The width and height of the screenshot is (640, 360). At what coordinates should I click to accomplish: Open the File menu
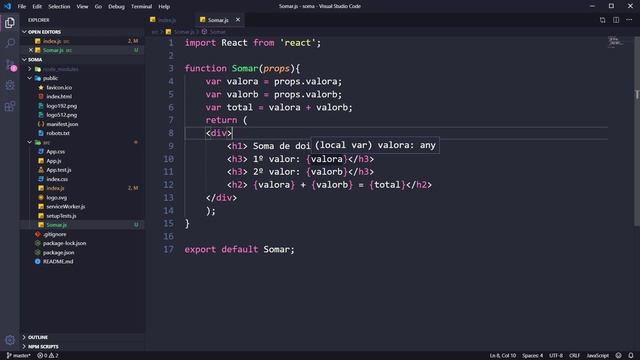tap(22, 6)
